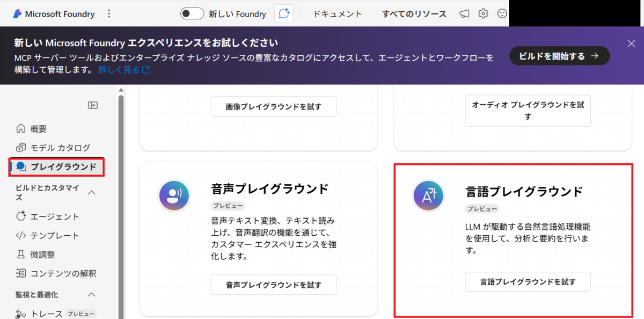The height and width of the screenshot is (319, 644).
Task: Open 概要 in the sidebar
Action: [x=38, y=129]
